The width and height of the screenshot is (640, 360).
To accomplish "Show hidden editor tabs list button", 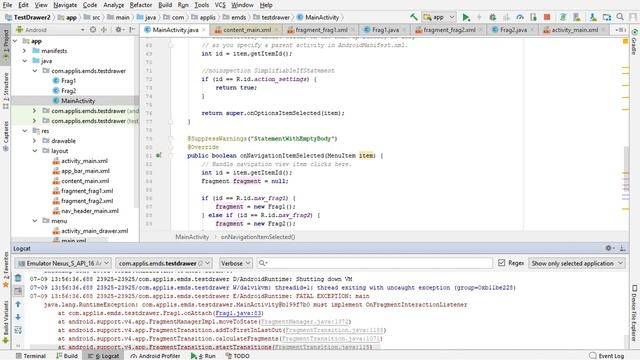I will 620,30.
